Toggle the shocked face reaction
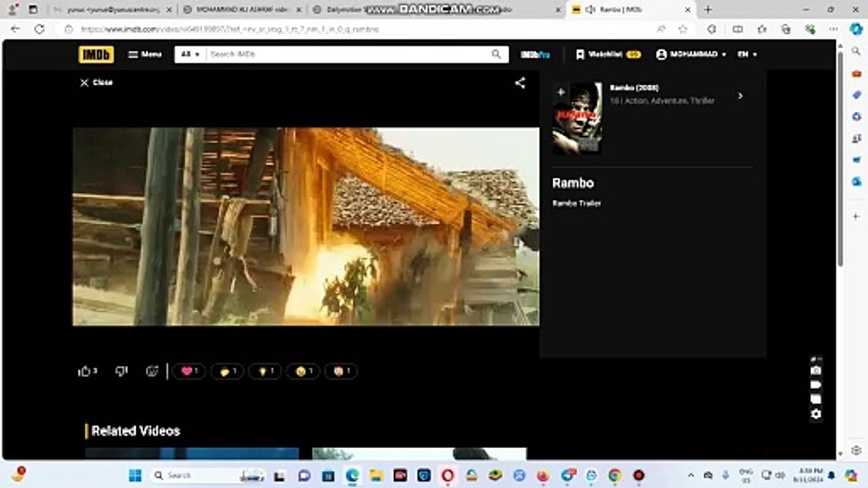 (x=341, y=371)
